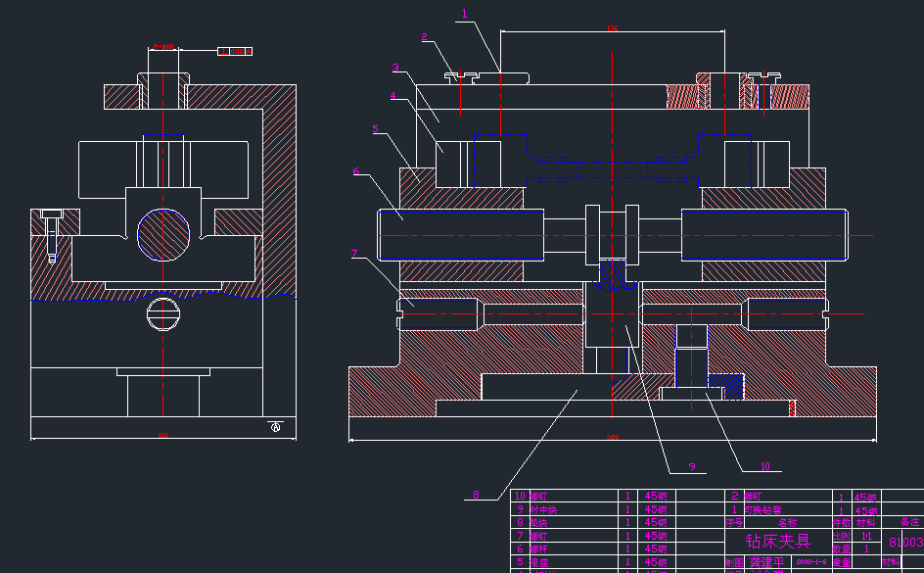The image size is (924, 573).
Task: Select the 45钢 material cell in row 6
Action: click(655, 549)
